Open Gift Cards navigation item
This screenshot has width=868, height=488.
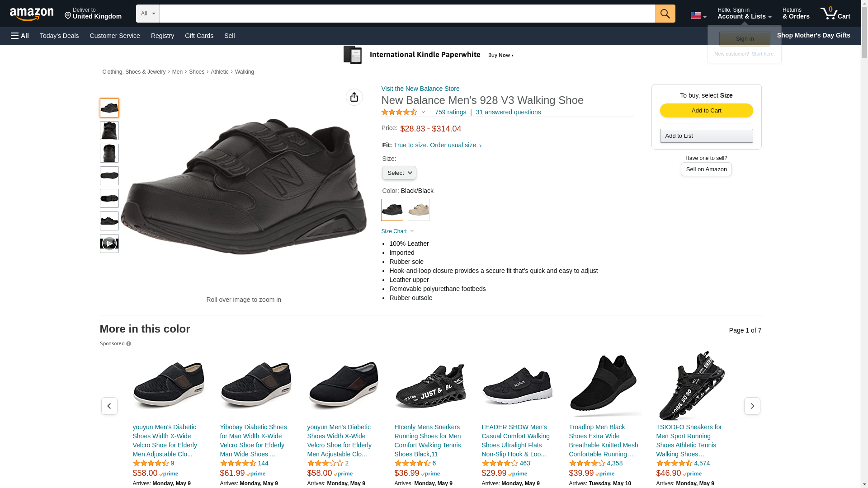(199, 36)
